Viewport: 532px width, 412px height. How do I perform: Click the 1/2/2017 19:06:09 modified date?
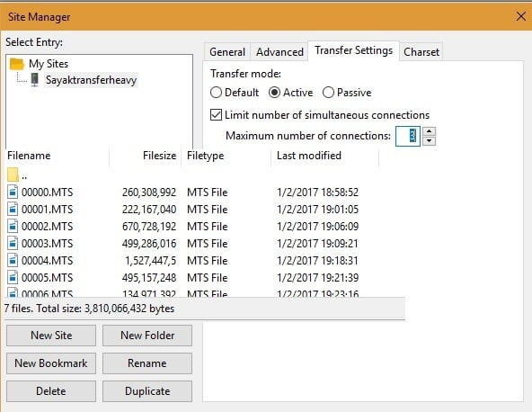point(317,227)
